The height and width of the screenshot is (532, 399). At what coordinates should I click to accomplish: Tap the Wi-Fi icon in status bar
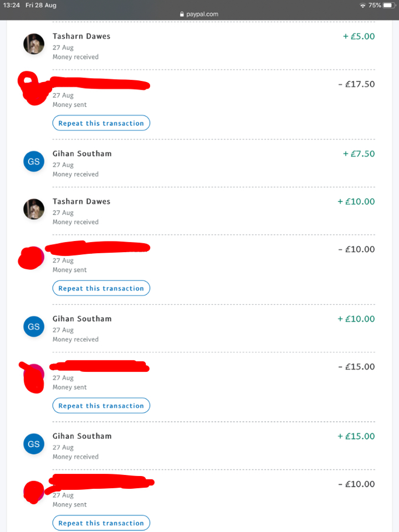point(362,5)
